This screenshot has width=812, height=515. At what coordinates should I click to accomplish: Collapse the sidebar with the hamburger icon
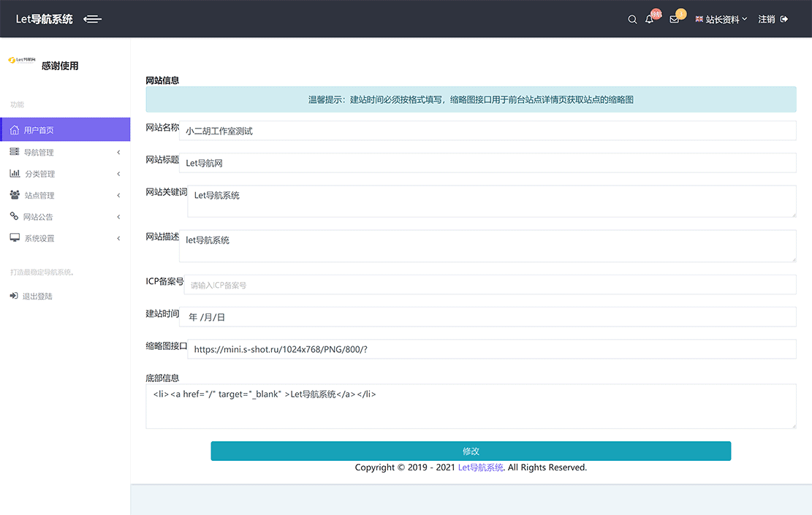point(92,20)
